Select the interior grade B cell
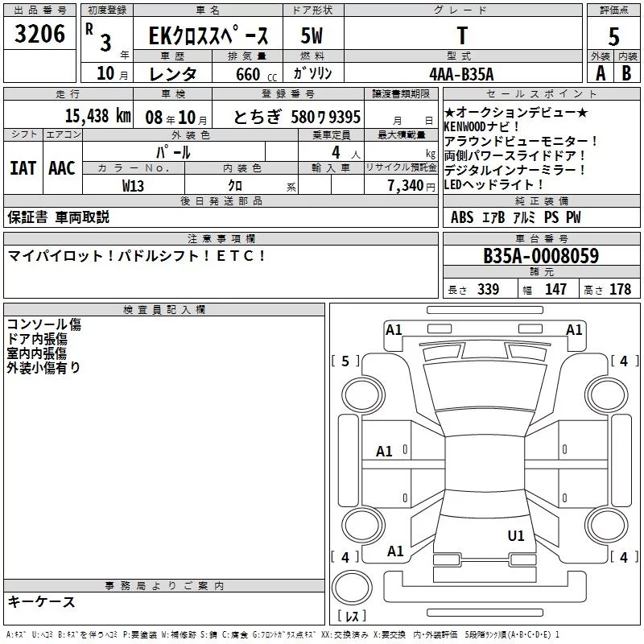Image resolution: width=644 pixels, height=644 pixels. [627, 73]
